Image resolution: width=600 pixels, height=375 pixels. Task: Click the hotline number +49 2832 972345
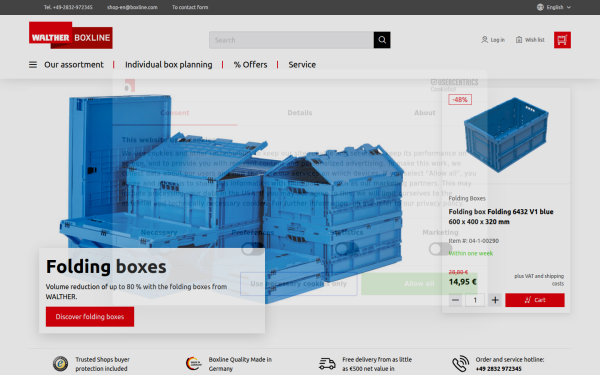point(498,369)
